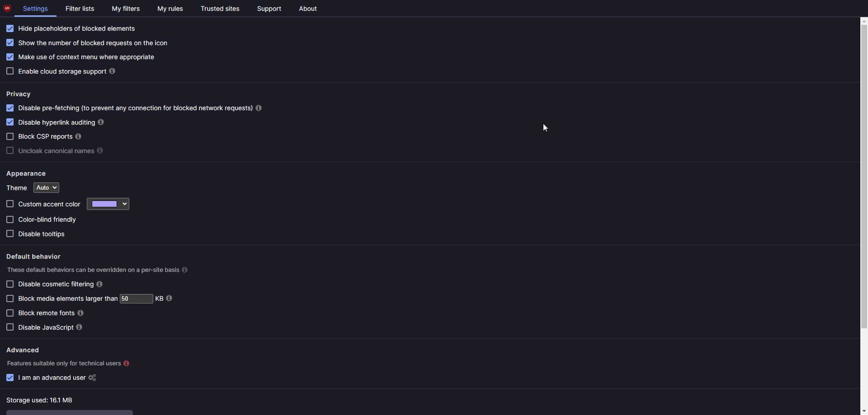Image resolution: width=868 pixels, height=415 pixels.
Task: Check Disable tooltips
Action: 10,234
